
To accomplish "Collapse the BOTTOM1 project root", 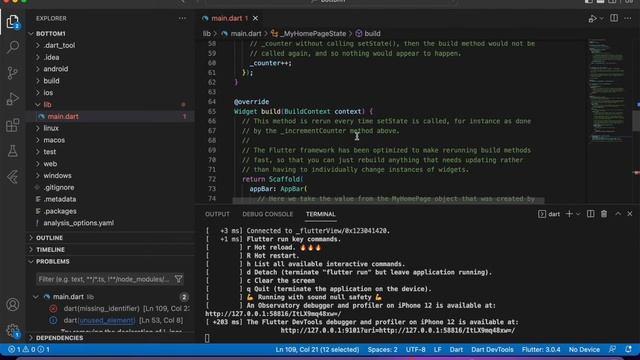I will click(51, 33).
